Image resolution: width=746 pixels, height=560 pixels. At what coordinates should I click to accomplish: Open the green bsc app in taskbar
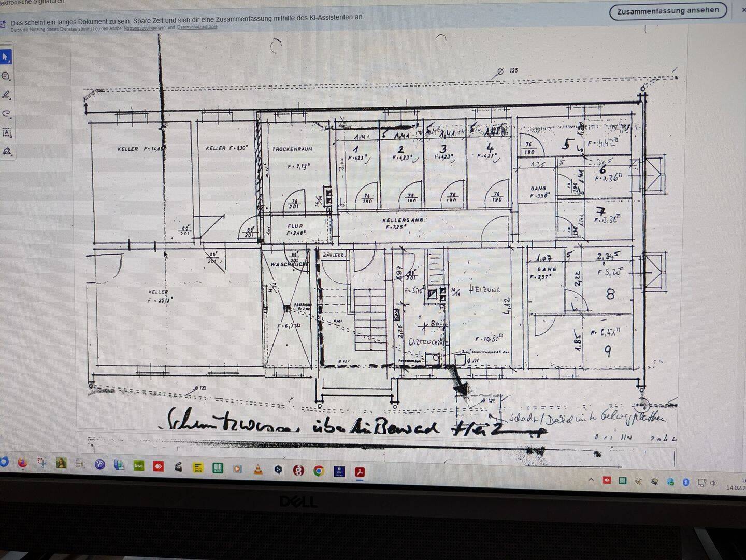pos(139,466)
